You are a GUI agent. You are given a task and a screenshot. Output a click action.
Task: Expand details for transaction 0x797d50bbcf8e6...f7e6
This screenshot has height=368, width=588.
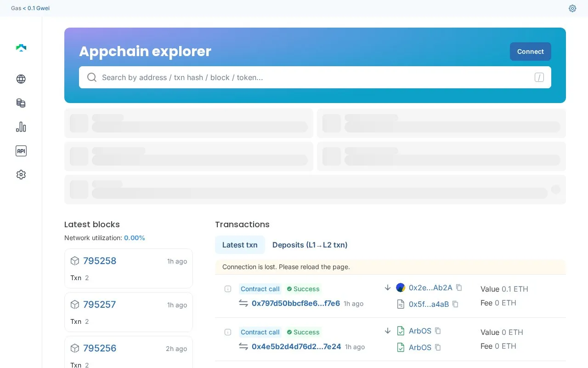tap(228, 289)
